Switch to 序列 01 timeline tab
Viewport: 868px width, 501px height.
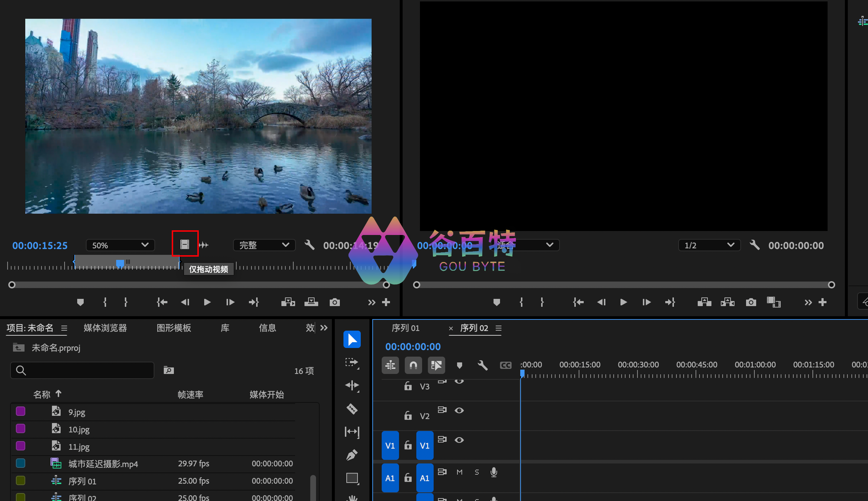pyautogui.click(x=405, y=328)
